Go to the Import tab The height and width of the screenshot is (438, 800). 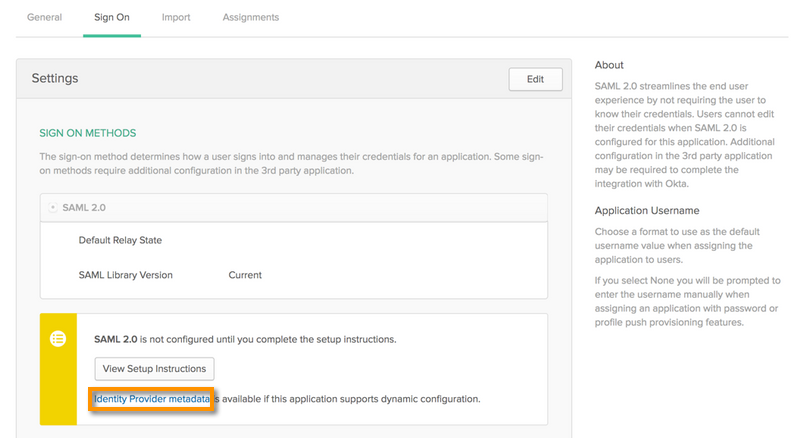pyautogui.click(x=176, y=17)
